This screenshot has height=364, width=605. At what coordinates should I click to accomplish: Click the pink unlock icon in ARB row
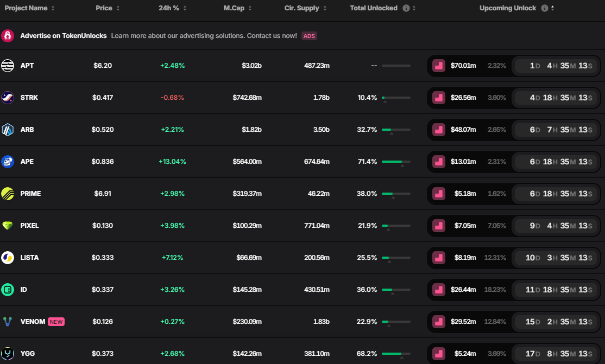coord(439,130)
